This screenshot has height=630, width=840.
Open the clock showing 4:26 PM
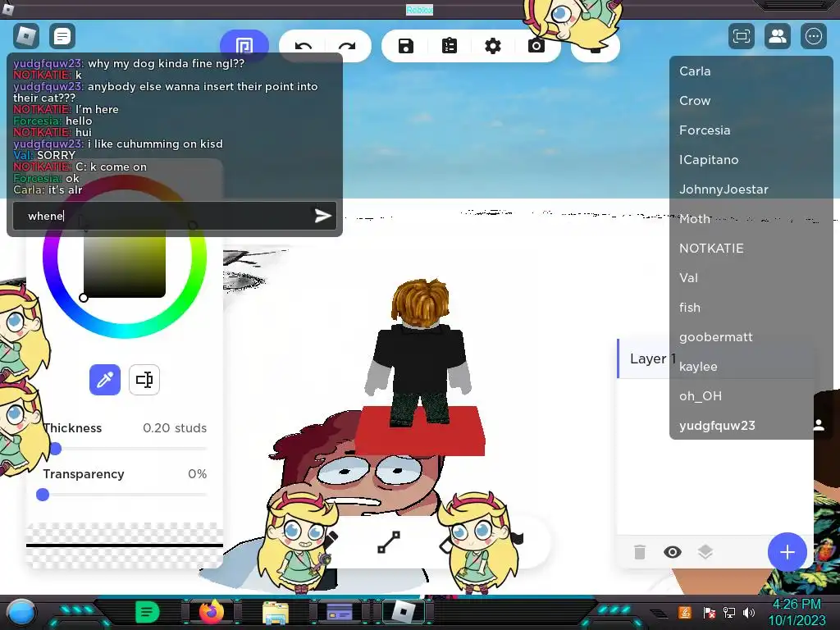(797, 605)
